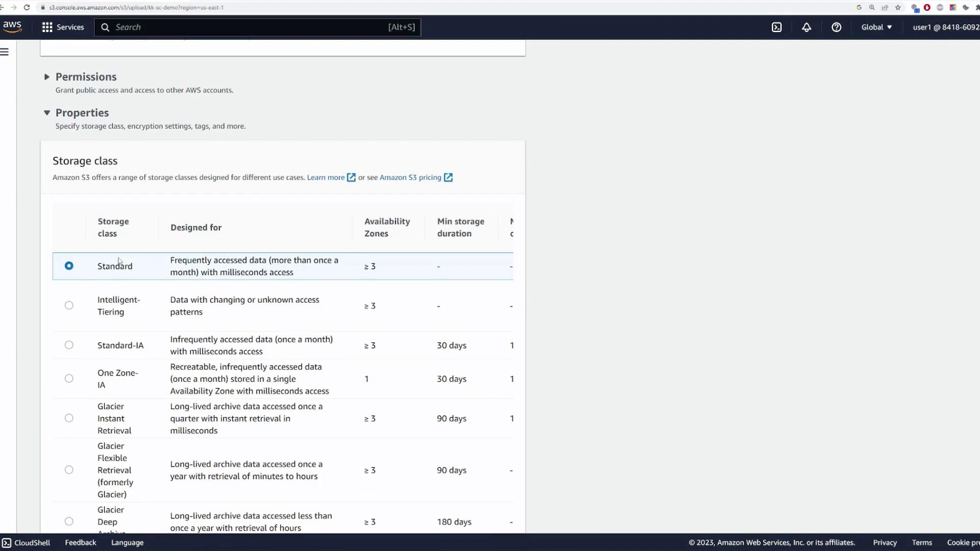Bookmark page with the star icon
Screen dimensions: 980x551
pos(898,7)
